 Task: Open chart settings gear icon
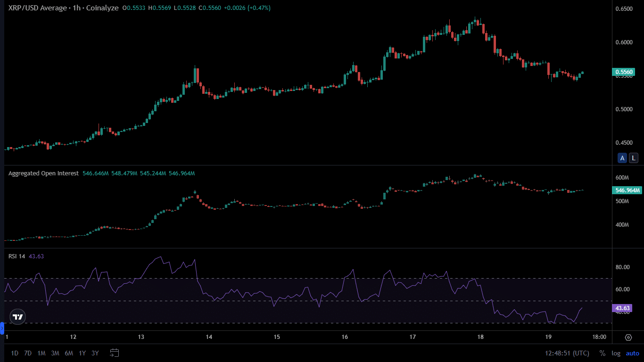pos(628,337)
